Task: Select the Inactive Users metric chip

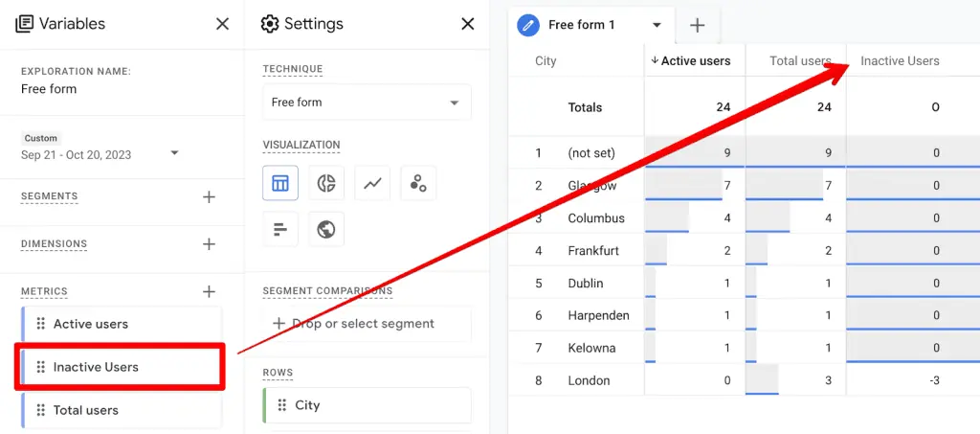Action: pyautogui.click(x=122, y=367)
